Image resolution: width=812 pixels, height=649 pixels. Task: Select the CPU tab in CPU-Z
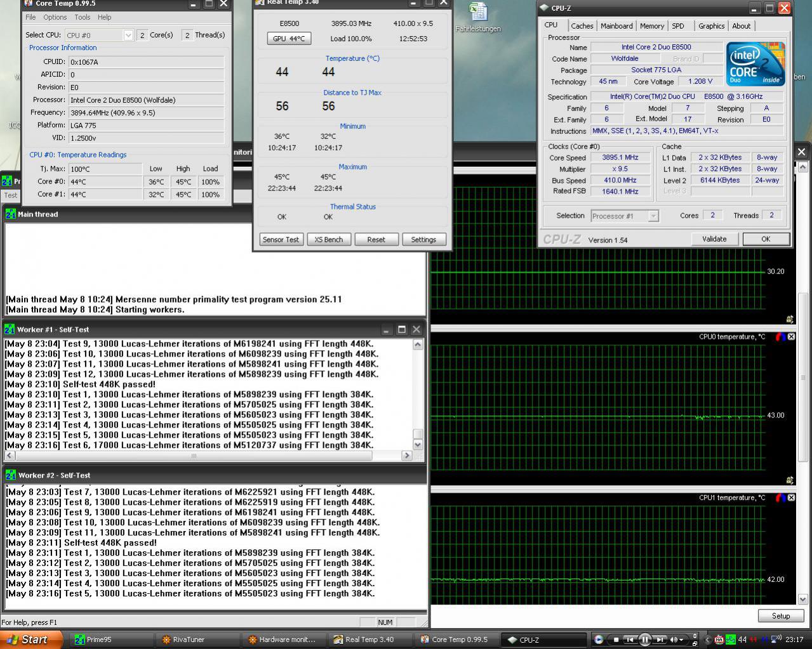click(551, 25)
